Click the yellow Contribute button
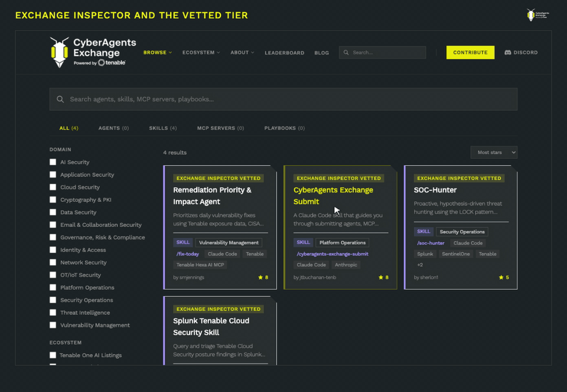 tap(470, 53)
